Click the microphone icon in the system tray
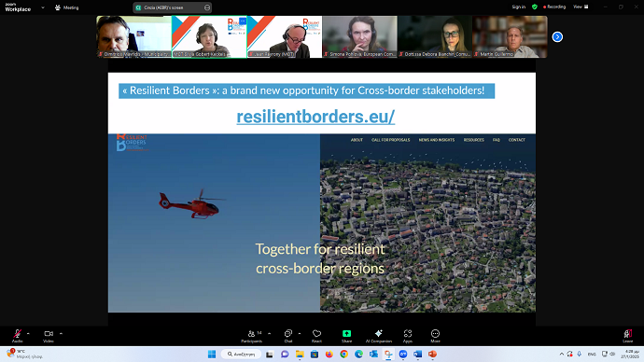The image size is (644, 362). point(579,355)
